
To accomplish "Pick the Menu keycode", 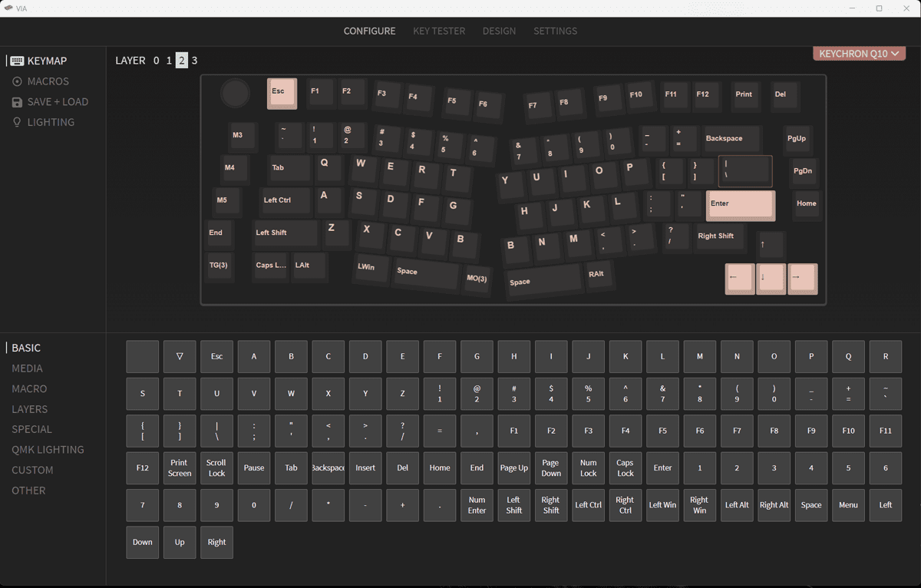I will click(849, 505).
